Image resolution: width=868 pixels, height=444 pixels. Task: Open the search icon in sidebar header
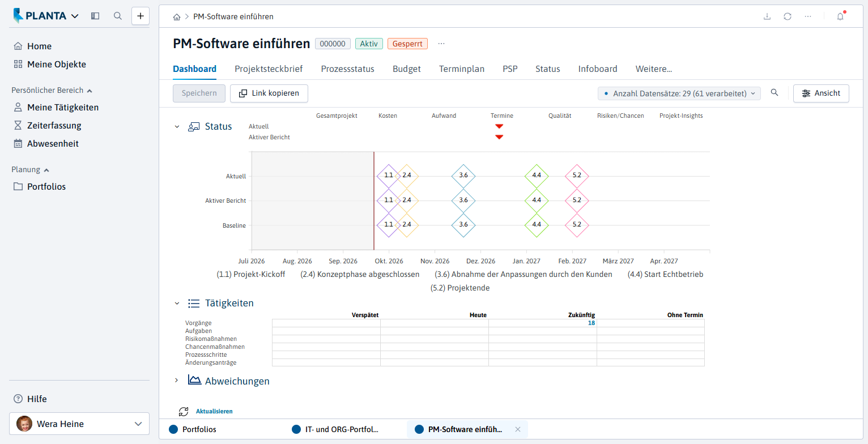click(118, 16)
